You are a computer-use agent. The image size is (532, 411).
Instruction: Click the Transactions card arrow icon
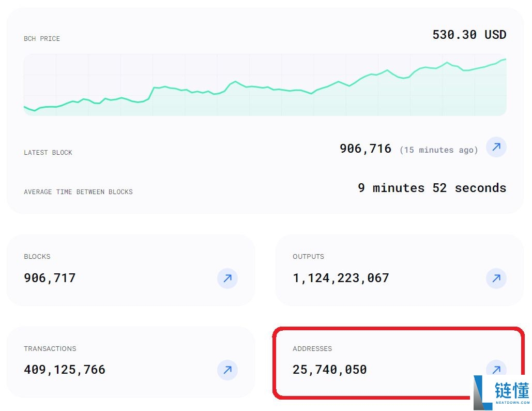coord(227,370)
